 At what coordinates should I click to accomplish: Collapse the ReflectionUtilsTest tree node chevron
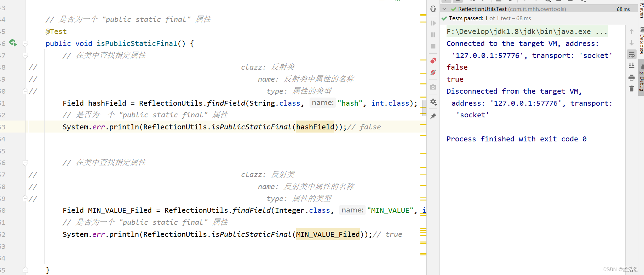pos(444,9)
